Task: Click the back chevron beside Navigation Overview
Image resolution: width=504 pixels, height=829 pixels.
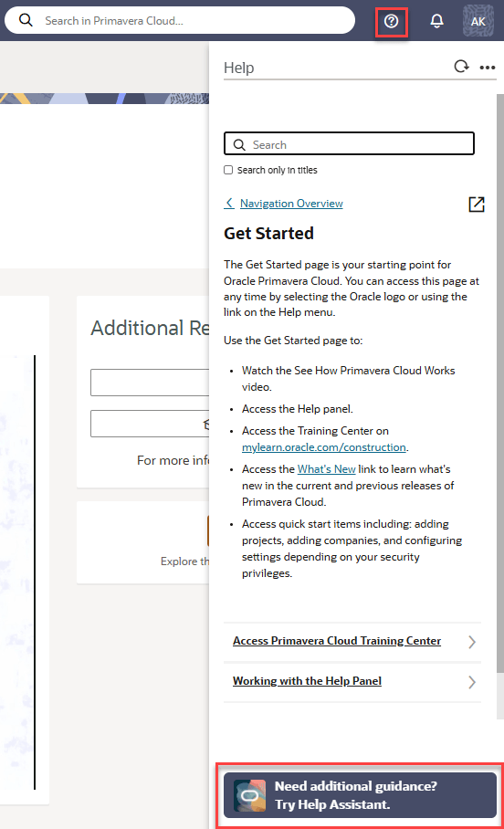Action: [x=229, y=203]
